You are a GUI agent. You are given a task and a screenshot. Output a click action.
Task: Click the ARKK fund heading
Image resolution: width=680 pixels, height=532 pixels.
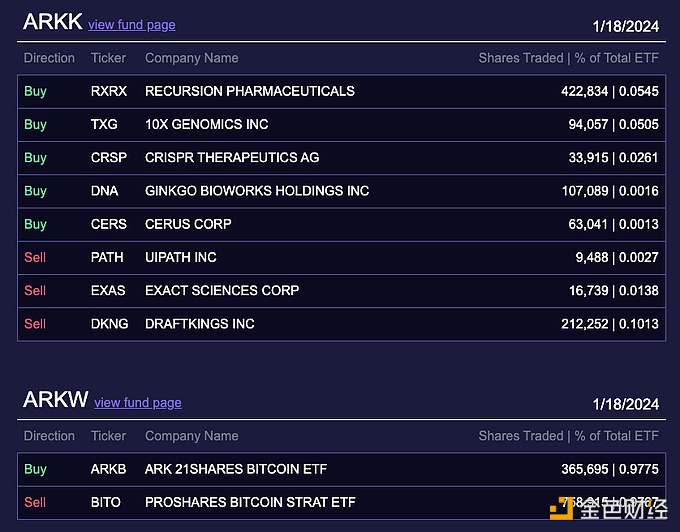[x=52, y=22]
